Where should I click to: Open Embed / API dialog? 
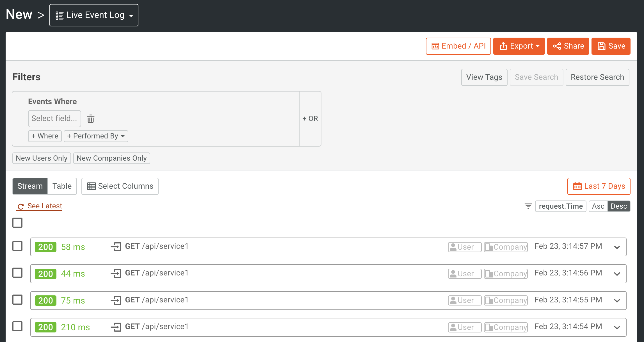[x=458, y=46]
